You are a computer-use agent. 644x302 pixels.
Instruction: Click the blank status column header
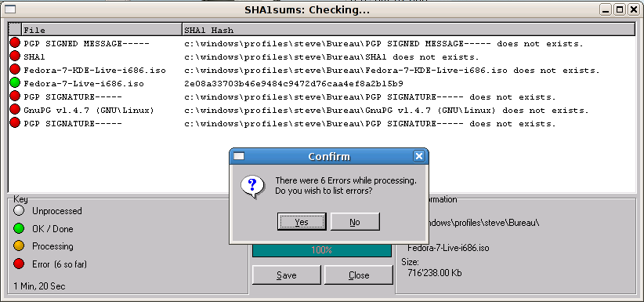[x=15, y=29]
